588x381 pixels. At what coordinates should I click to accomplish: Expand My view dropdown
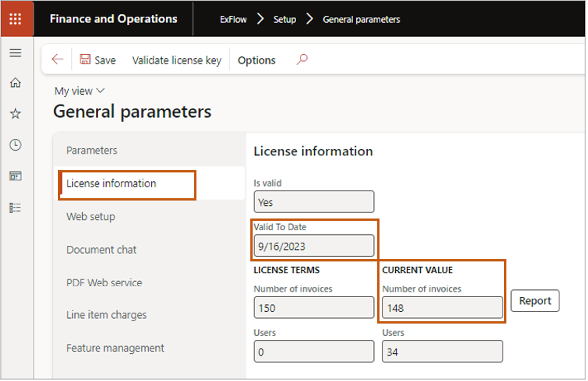point(80,91)
